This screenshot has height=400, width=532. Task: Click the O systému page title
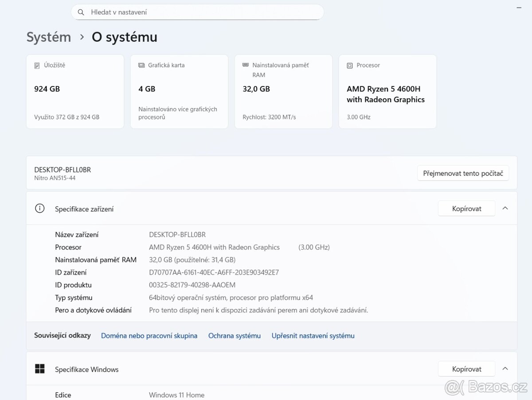[125, 37]
